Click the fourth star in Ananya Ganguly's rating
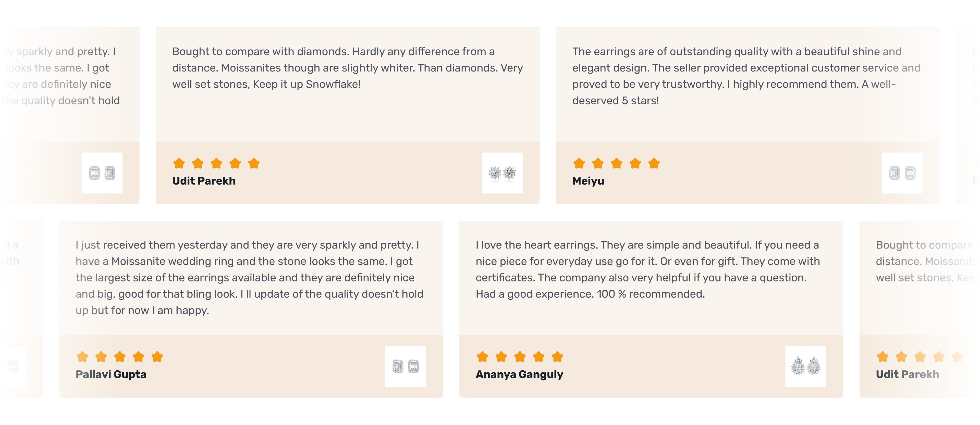 pyautogui.click(x=539, y=357)
